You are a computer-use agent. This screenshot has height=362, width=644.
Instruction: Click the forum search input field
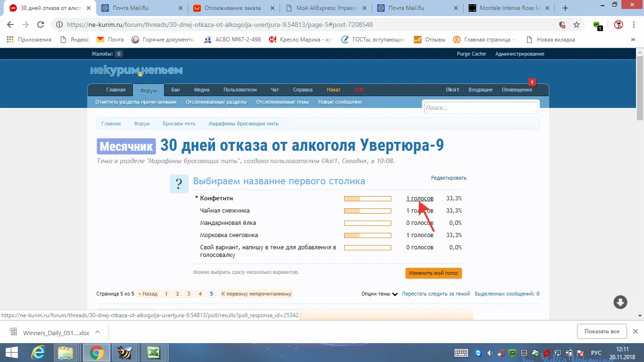(480, 108)
